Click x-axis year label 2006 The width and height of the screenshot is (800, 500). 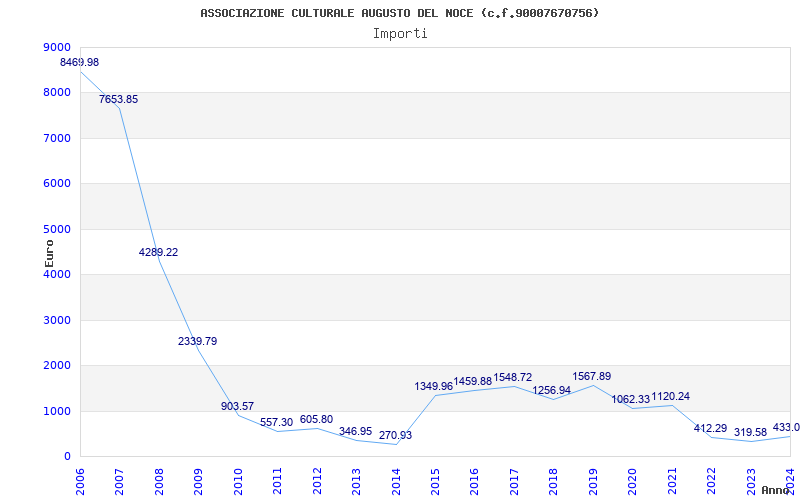pos(80,480)
